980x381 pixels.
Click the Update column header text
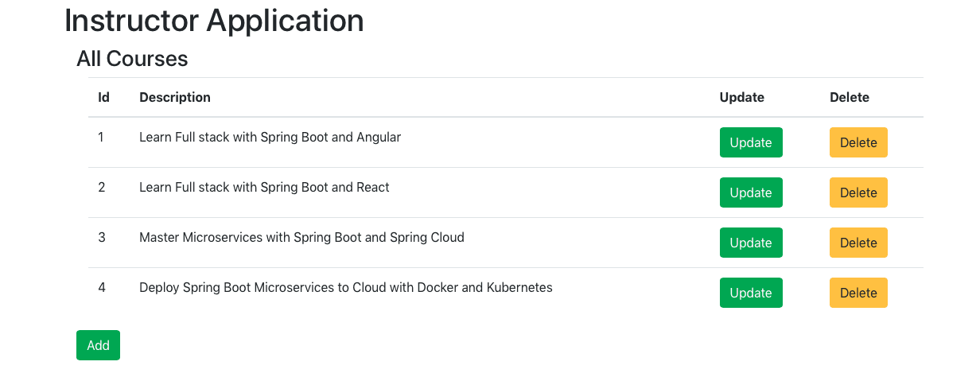741,97
